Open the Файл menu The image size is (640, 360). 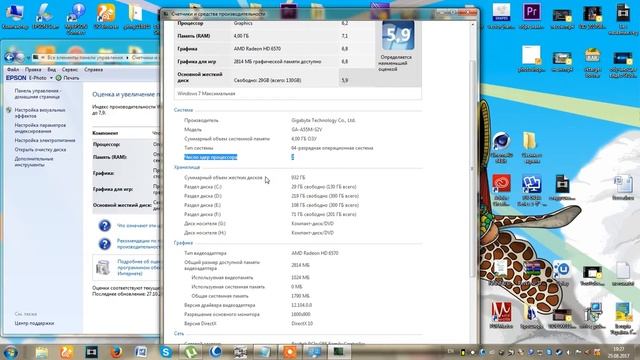[x=13, y=69]
